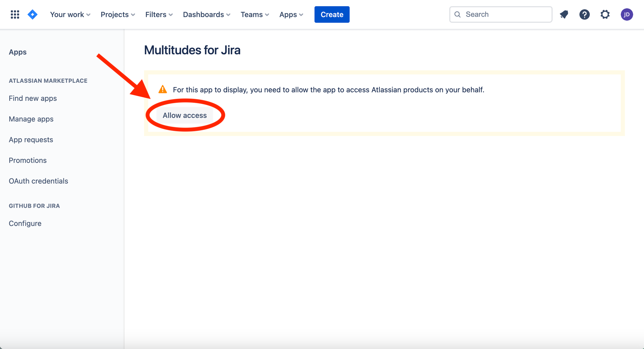Expand the Projects dropdown
The width and height of the screenshot is (644, 349).
pyautogui.click(x=118, y=14)
